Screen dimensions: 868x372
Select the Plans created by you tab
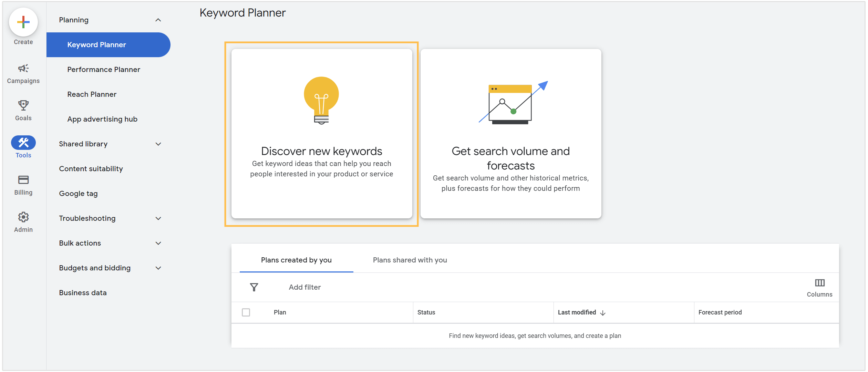pyautogui.click(x=296, y=260)
